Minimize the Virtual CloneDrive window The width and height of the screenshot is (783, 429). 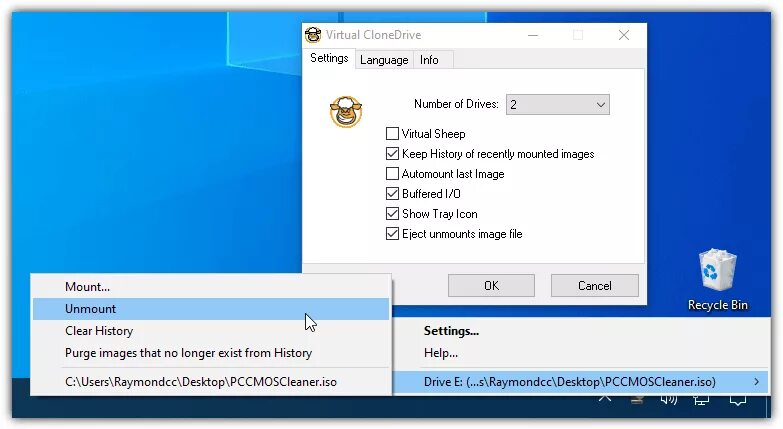(x=533, y=35)
